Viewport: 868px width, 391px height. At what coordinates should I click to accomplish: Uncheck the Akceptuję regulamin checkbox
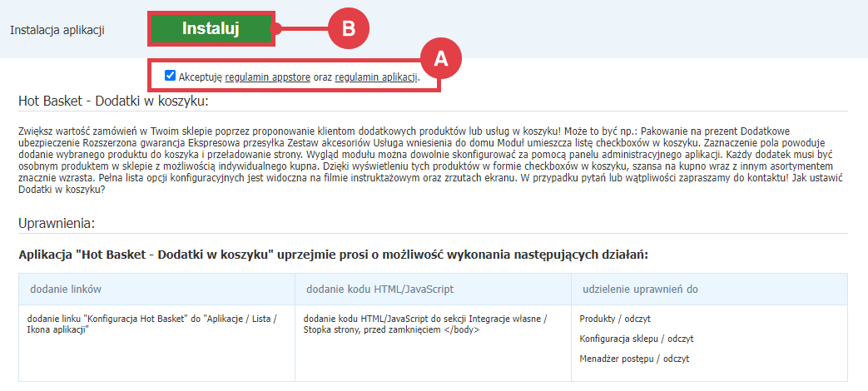171,76
